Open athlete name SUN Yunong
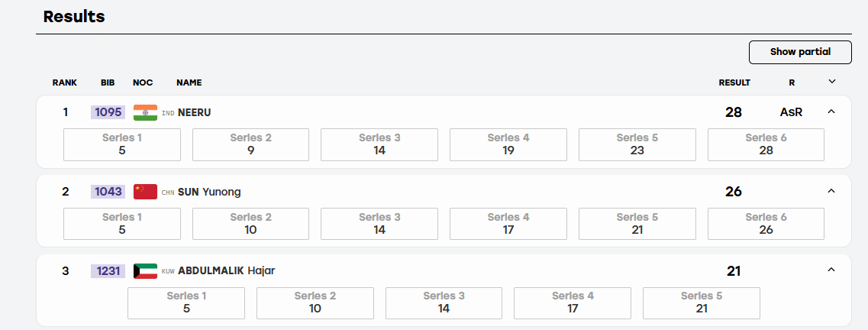This screenshot has width=868, height=330. pyautogui.click(x=209, y=192)
